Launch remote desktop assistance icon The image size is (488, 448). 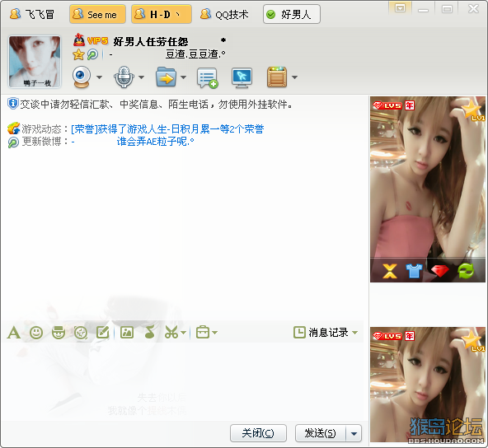pos(242,77)
